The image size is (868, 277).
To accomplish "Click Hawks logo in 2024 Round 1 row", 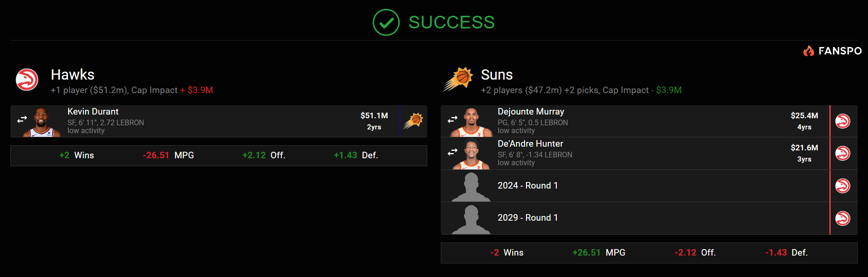I will pos(842,186).
